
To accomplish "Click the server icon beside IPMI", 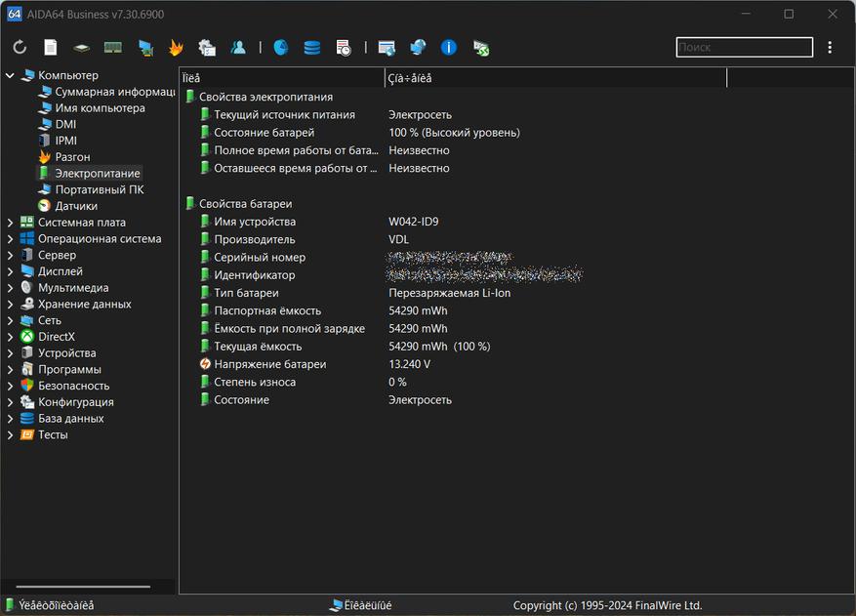I will (x=45, y=141).
